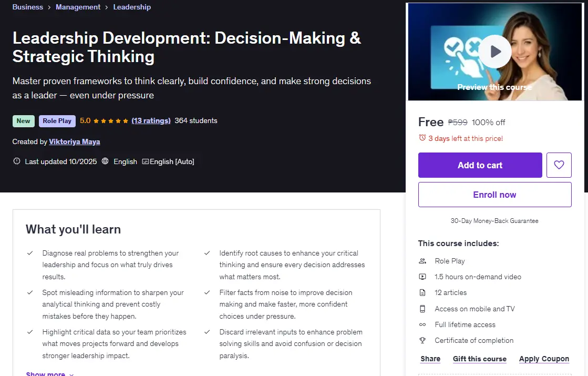
Task: Click chevron between Management and Leadership
Action: (107, 7)
